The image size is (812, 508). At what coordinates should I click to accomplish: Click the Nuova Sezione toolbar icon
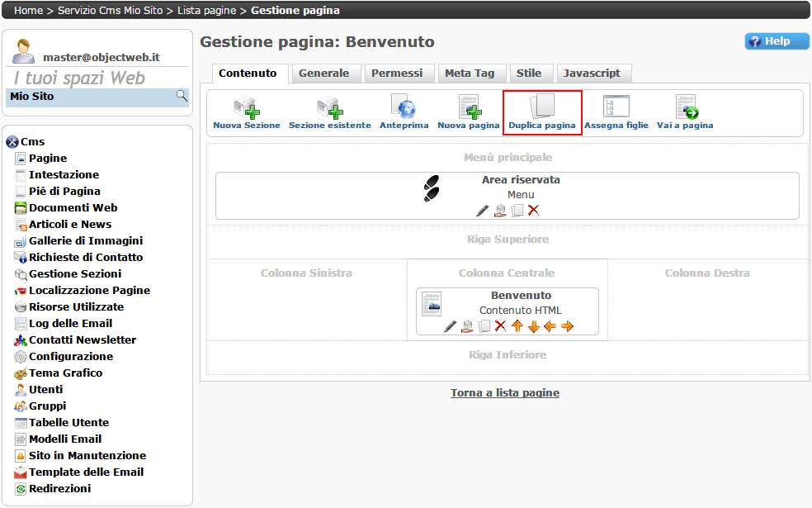[246, 108]
